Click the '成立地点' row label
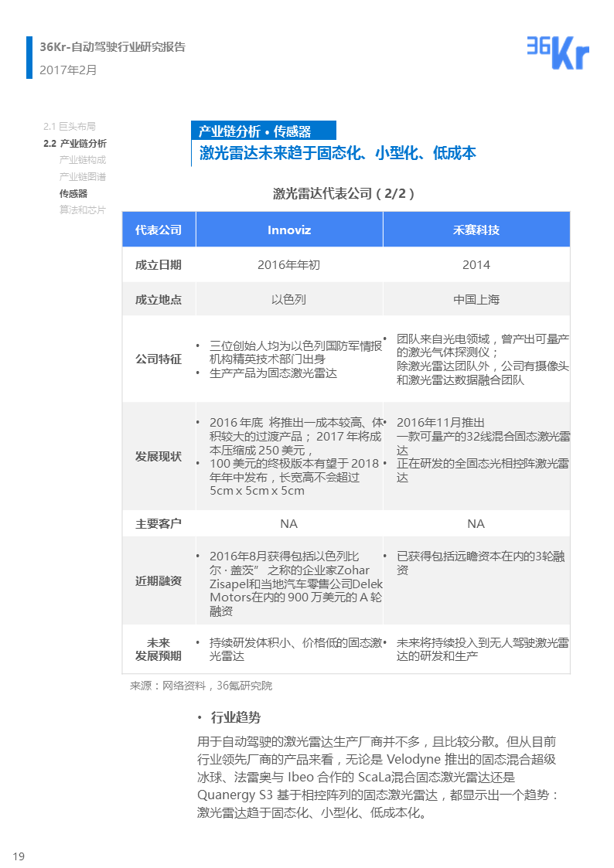 159,299
